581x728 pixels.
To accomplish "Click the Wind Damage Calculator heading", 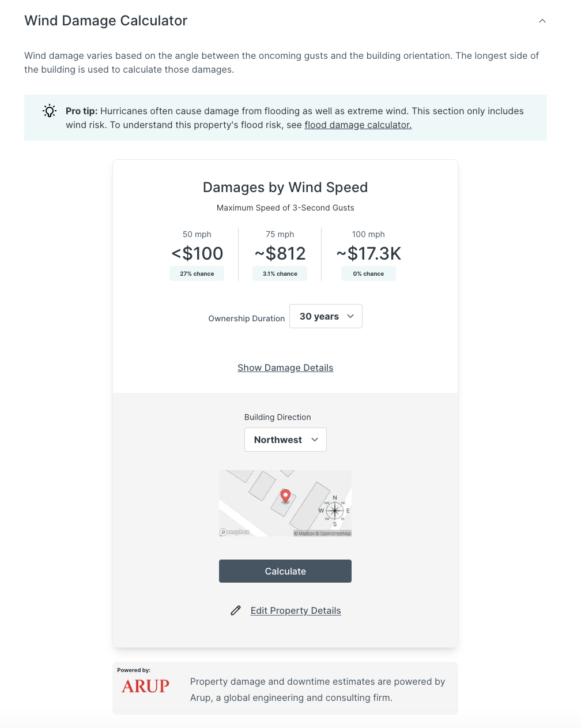I will (106, 21).
